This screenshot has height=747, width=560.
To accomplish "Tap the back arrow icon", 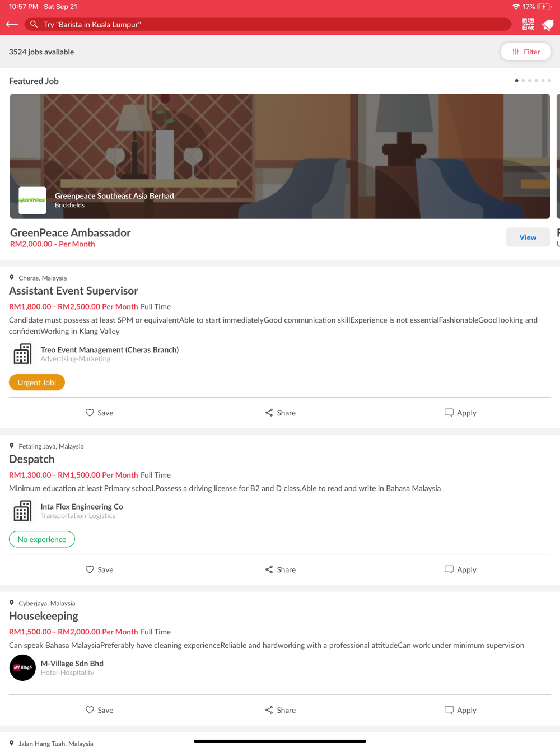I will (x=12, y=24).
